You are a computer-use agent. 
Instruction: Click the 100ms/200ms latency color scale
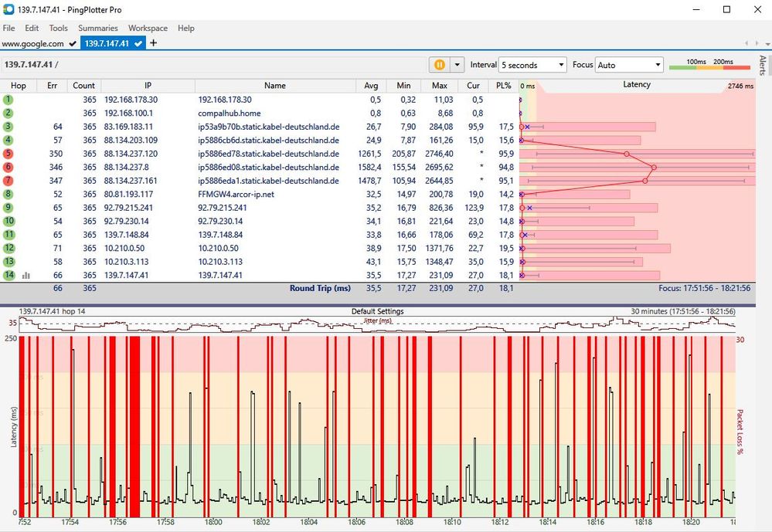point(709,65)
